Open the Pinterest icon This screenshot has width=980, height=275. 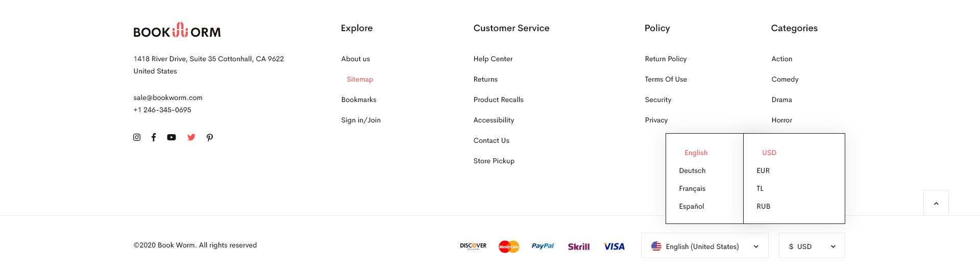tap(210, 137)
